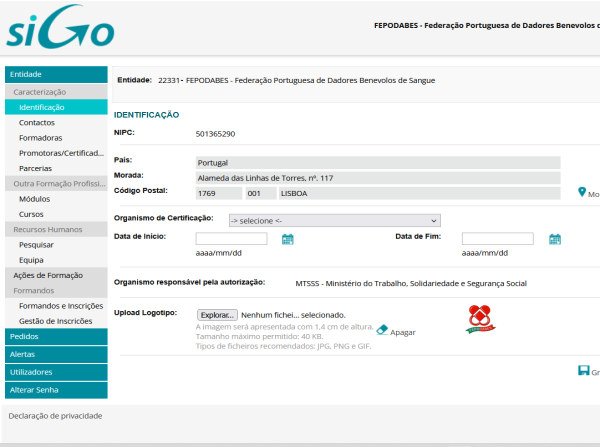Click the map location pin icon
The image size is (600, 447).
click(581, 192)
